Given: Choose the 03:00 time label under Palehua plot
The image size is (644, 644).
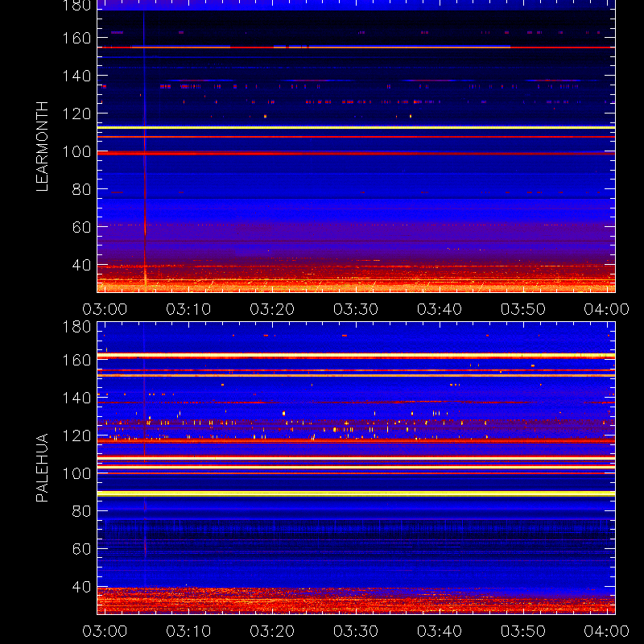Looking at the screenshot, I should tap(105, 631).
